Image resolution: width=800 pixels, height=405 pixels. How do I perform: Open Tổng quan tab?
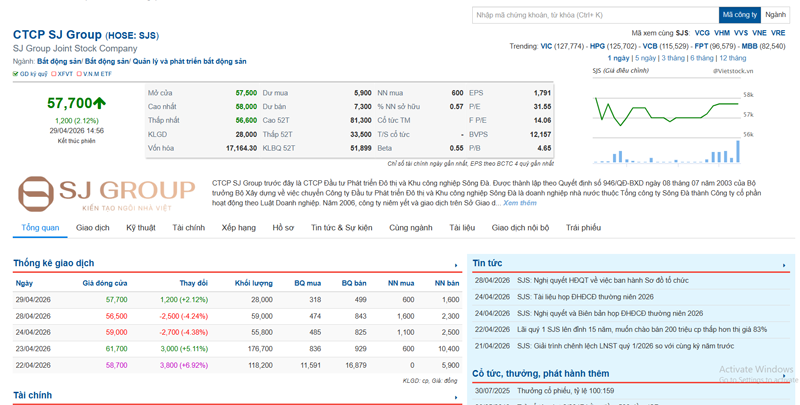(40, 228)
